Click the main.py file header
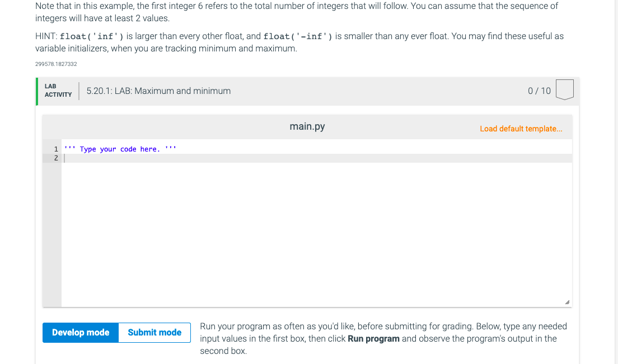This screenshot has width=618, height=364. [307, 126]
